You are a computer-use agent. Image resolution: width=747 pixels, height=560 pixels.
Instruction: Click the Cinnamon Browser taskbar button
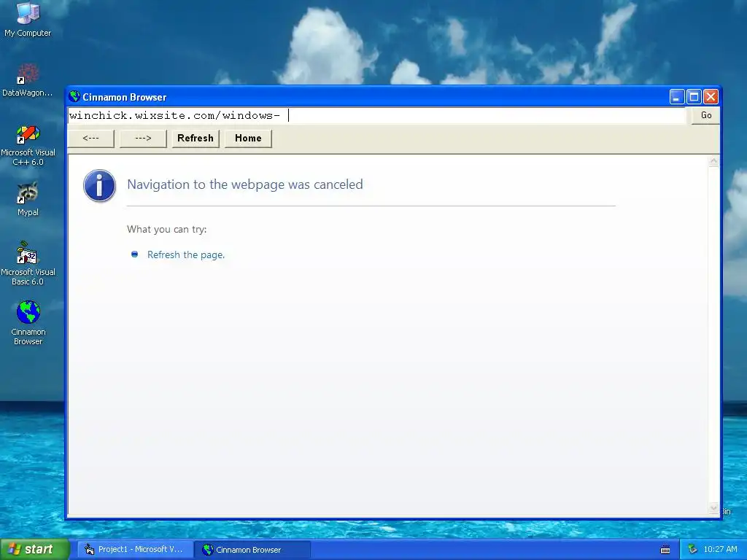pyautogui.click(x=253, y=550)
